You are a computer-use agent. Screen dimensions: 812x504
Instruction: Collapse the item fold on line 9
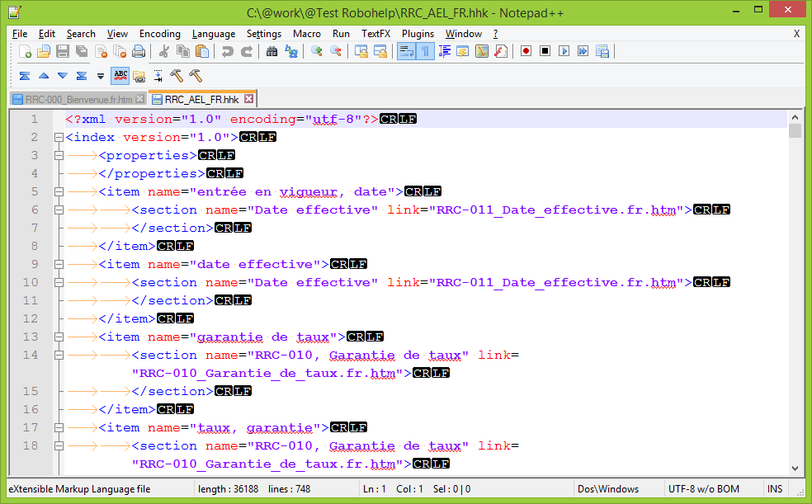59,265
